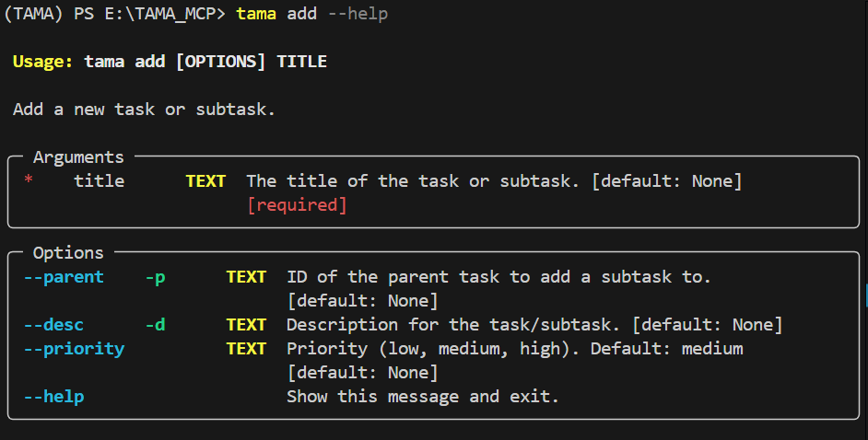
Task: Click the scrollbar marker at right edge
Action: [866, 295]
